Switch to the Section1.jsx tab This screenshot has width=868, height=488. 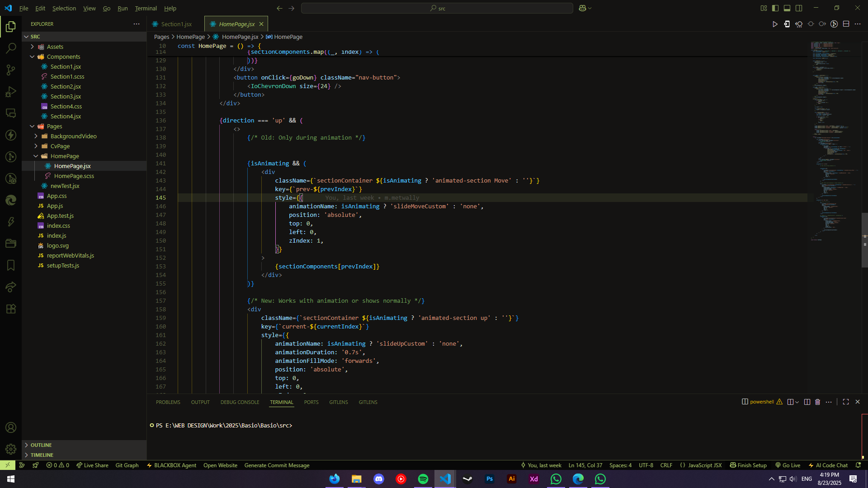pos(176,24)
